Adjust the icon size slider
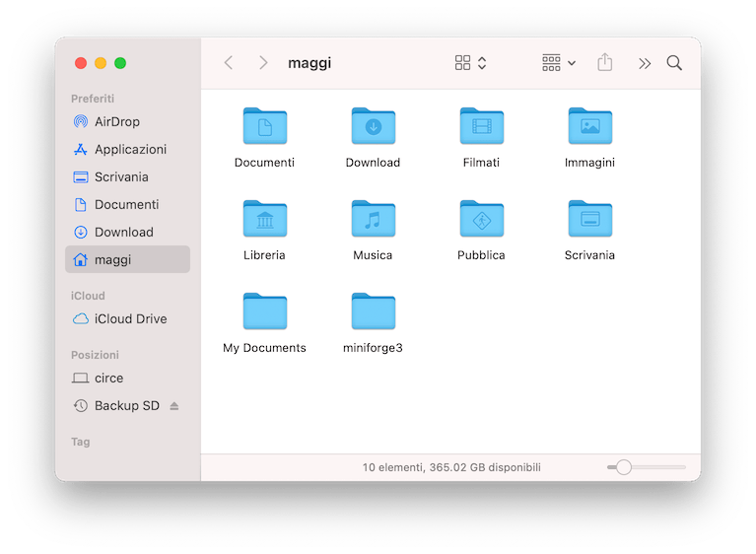 coord(624,467)
